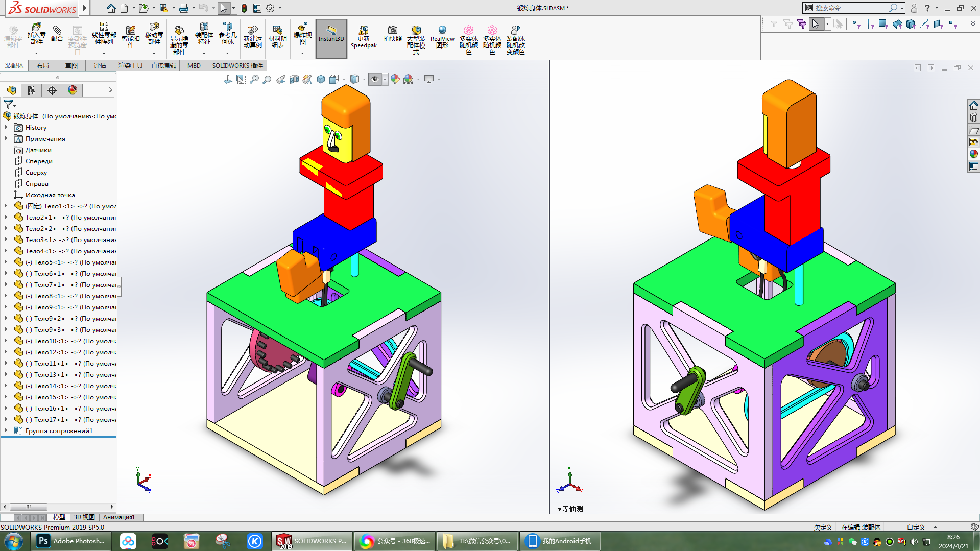Select the Mate (配合) paperclip tool
This screenshot has height=551, width=980.
click(x=57, y=34)
